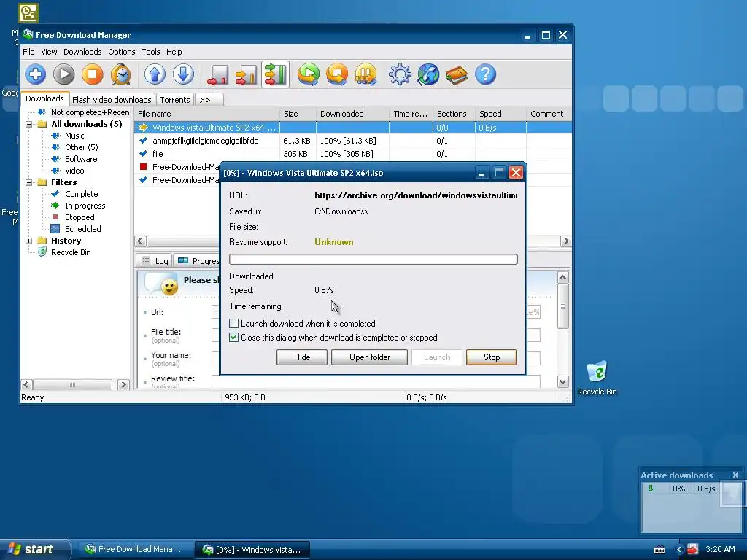747x560 pixels.
Task: Open the File menu
Action: click(28, 52)
